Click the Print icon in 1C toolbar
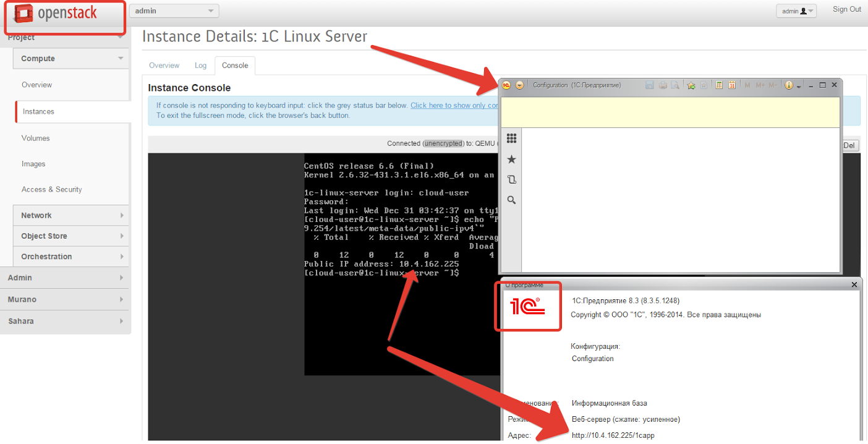Viewport: 868px width, 444px height. point(663,85)
